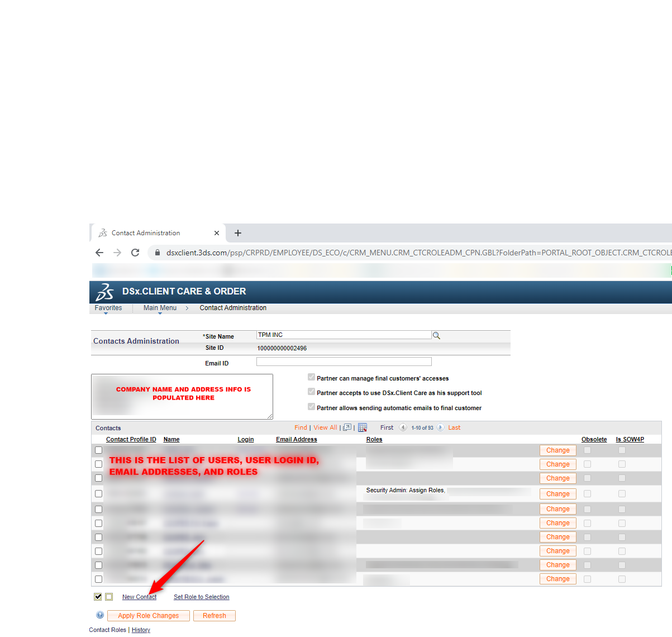Show next contacts page arrow
The width and height of the screenshot is (672, 637).
[x=440, y=427]
